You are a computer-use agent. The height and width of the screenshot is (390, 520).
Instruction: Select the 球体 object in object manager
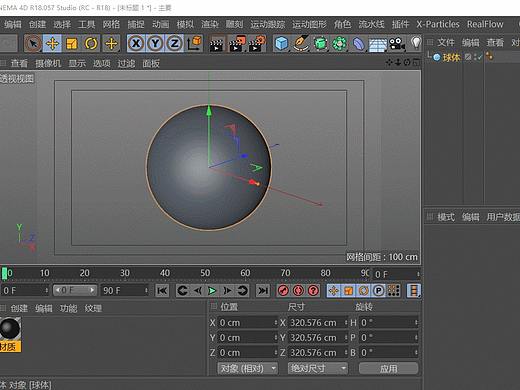pos(451,57)
